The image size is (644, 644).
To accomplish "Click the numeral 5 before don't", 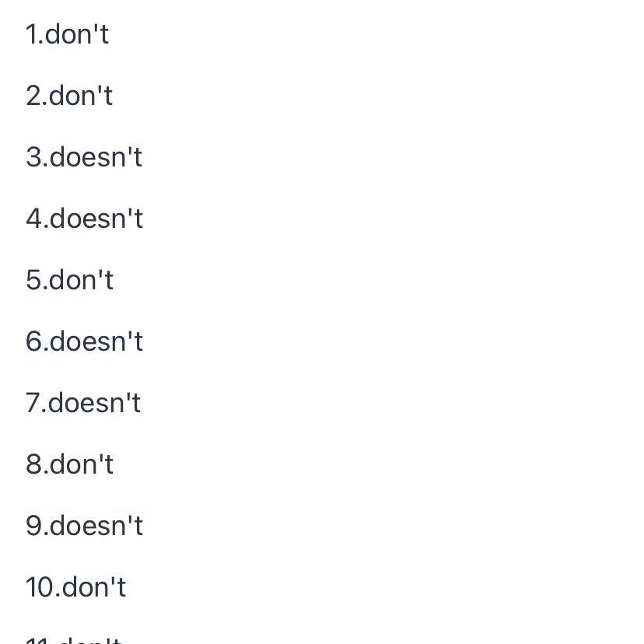I will (x=34, y=280).
